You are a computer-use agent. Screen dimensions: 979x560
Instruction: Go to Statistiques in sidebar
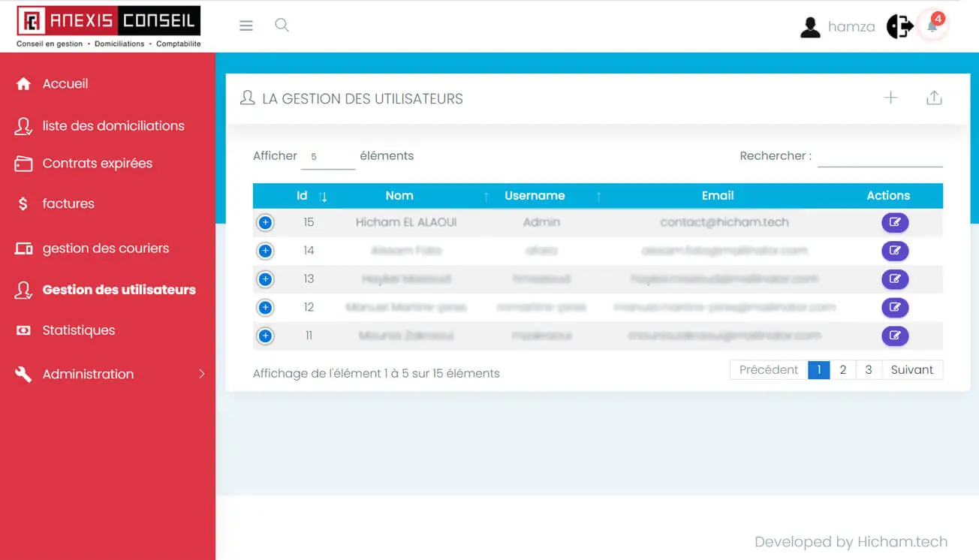pyautogui.click(x=78, y=330)
